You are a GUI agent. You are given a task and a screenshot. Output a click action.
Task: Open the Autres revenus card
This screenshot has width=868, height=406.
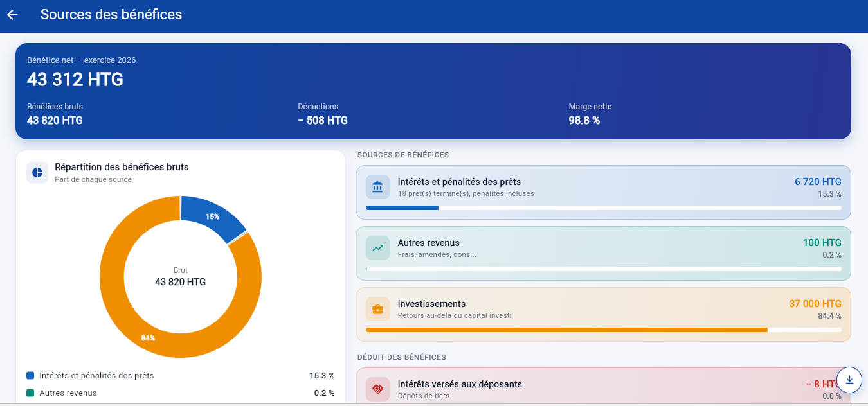[x=603, y=253]
